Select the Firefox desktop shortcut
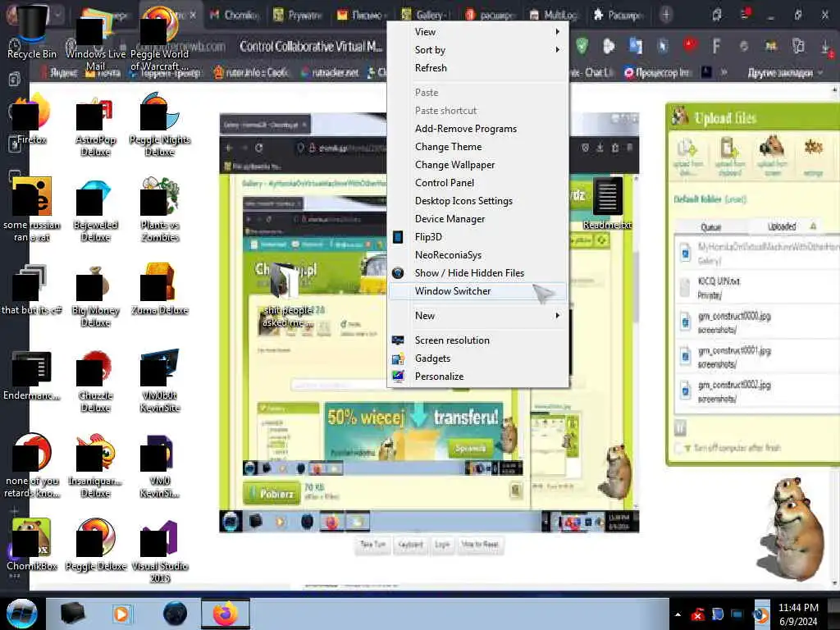 tap(32, 119)
